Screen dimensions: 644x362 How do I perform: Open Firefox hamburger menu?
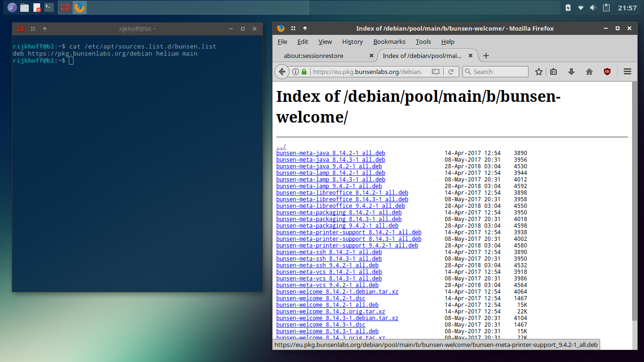tap(627, 72)
